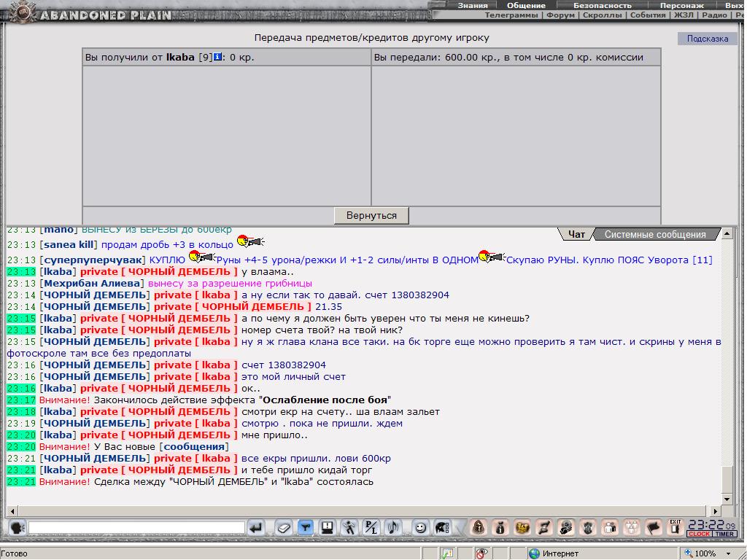Image resolution: width=747 pixels, height=560 pixels.
Task: Open the Подсказка hint link
Action: tap(707, 39)
